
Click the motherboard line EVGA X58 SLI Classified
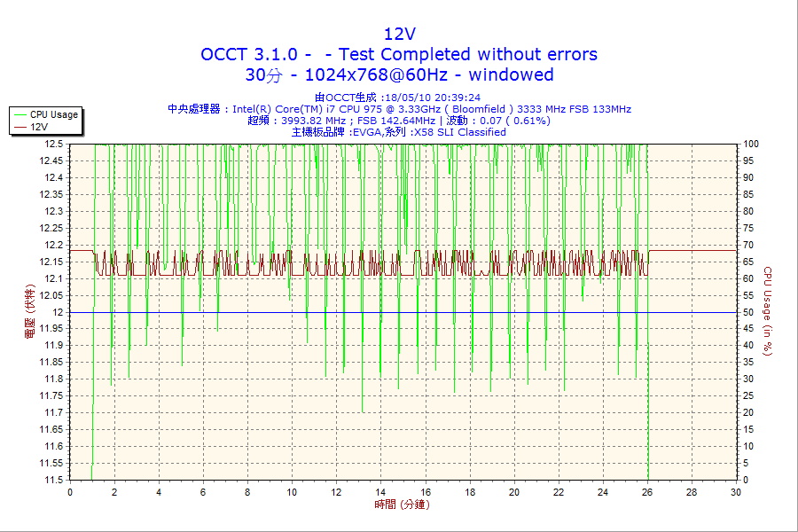[399, 132]
